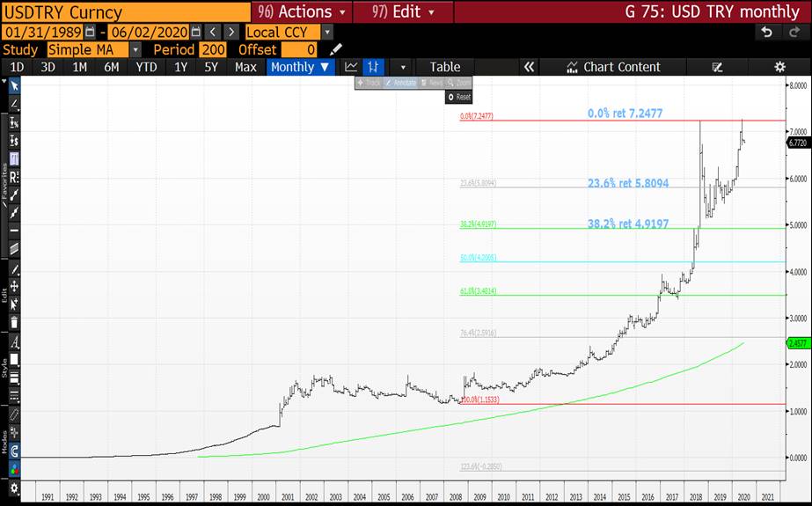This screenshot has width=812, height=506.
Task: Click the end date field 06/02/2020
Action: 150,32
